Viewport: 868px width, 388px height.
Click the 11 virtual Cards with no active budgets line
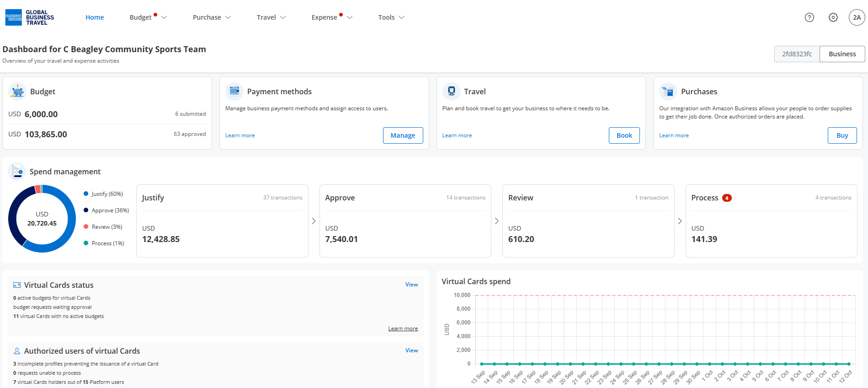coord(59,316)
